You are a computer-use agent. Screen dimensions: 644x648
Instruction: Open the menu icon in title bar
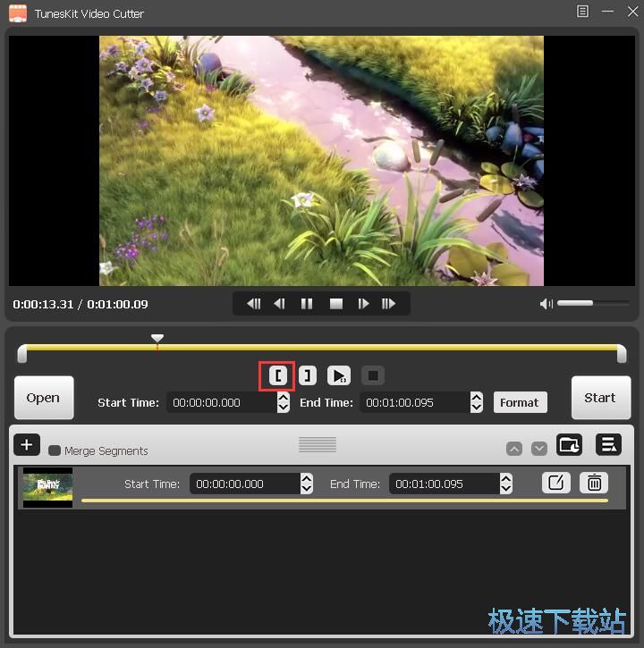(582, 12)
